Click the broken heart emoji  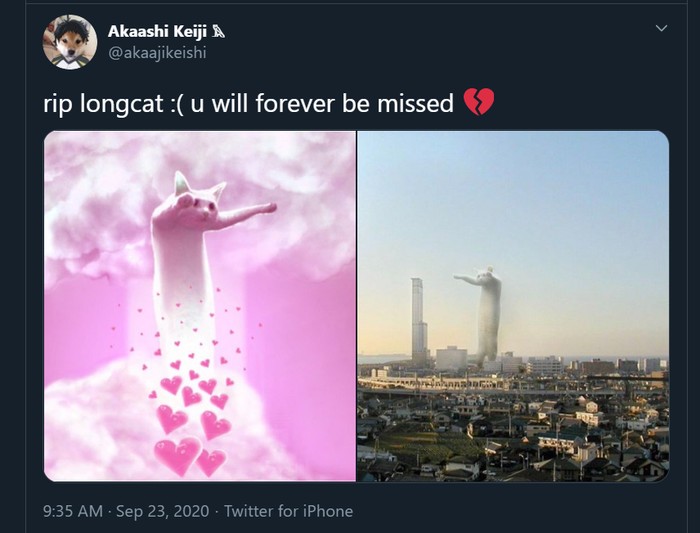[x=479, y=102]
